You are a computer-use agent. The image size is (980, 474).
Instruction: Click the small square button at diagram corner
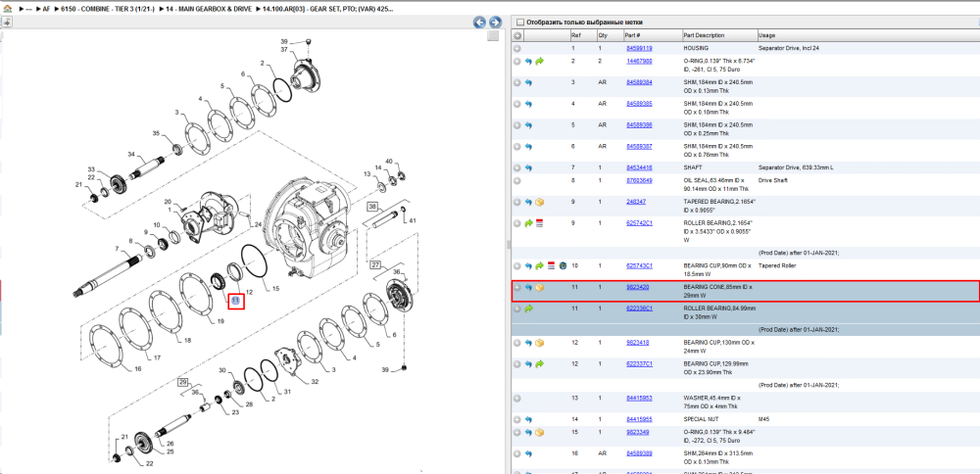[x=493, y=35]
